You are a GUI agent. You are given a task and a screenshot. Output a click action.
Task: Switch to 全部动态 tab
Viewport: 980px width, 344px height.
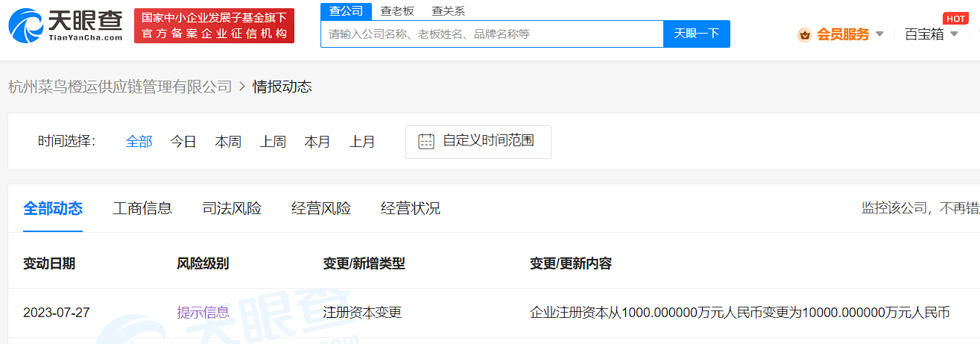[53, 208]
